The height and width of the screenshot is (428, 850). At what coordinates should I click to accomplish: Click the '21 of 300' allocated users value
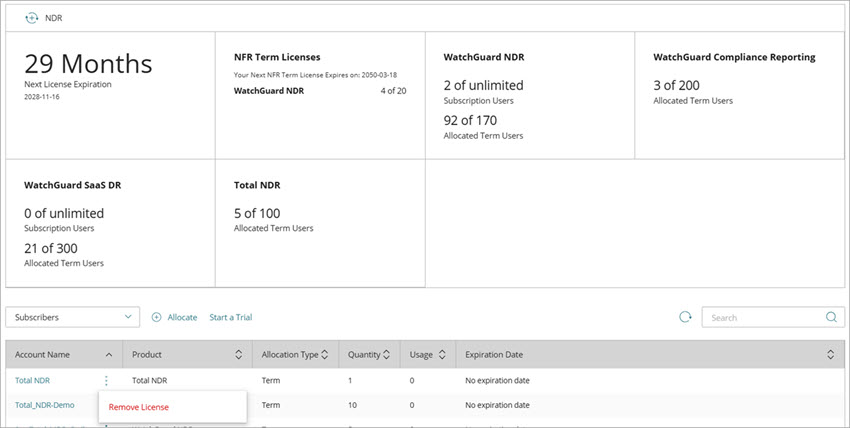click(x=51, y=248)
